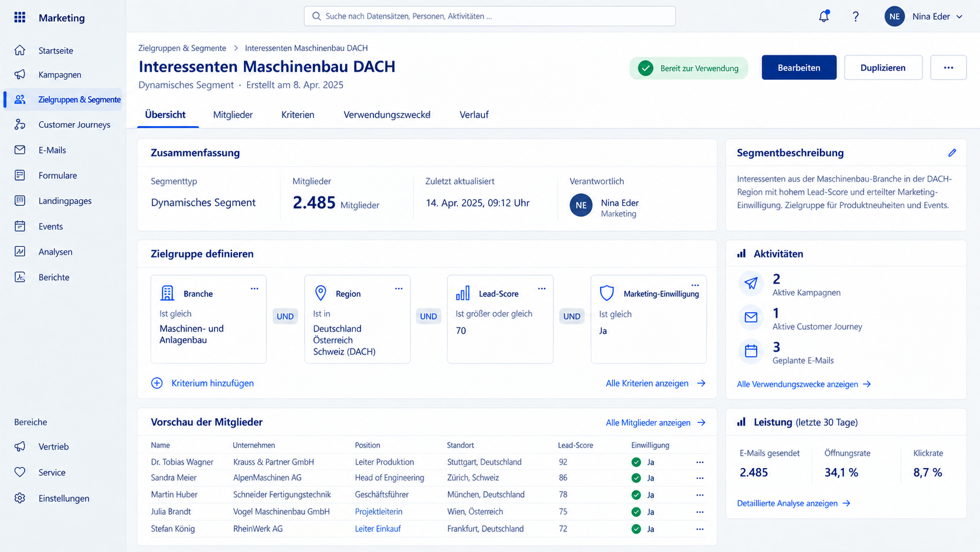Edit segment description with pencil icon
This screenshot has height=552, width=980.
[952, 153]
